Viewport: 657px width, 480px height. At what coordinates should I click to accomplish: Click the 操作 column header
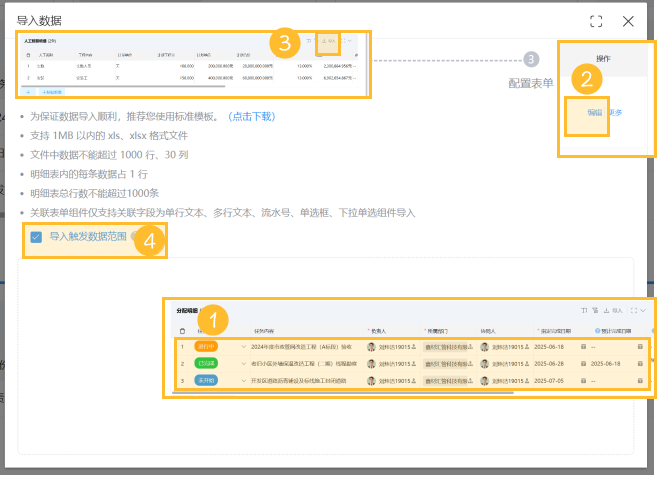[603, 59]
